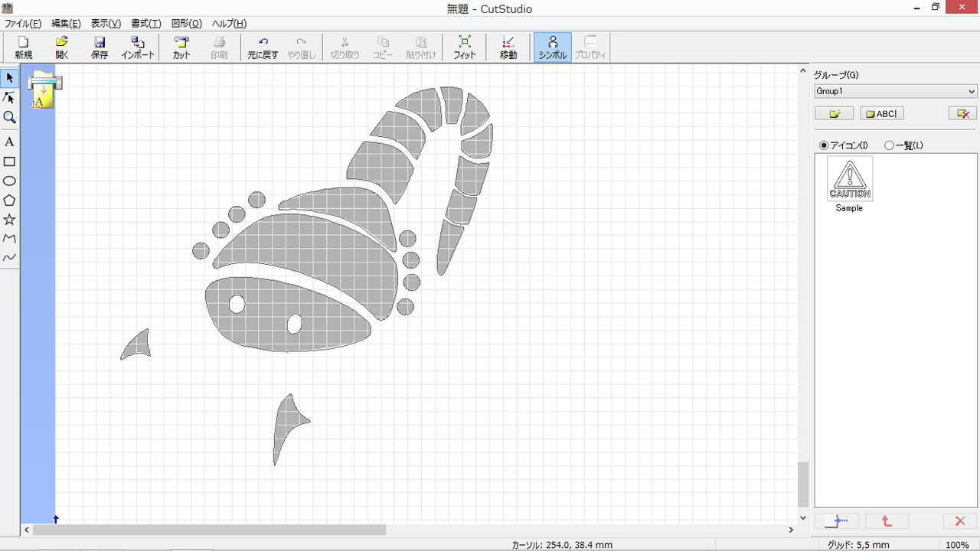Choose the Ellipse shape tool
The height and width of the screenshot is (551, 980).
[x=9, y=181]
